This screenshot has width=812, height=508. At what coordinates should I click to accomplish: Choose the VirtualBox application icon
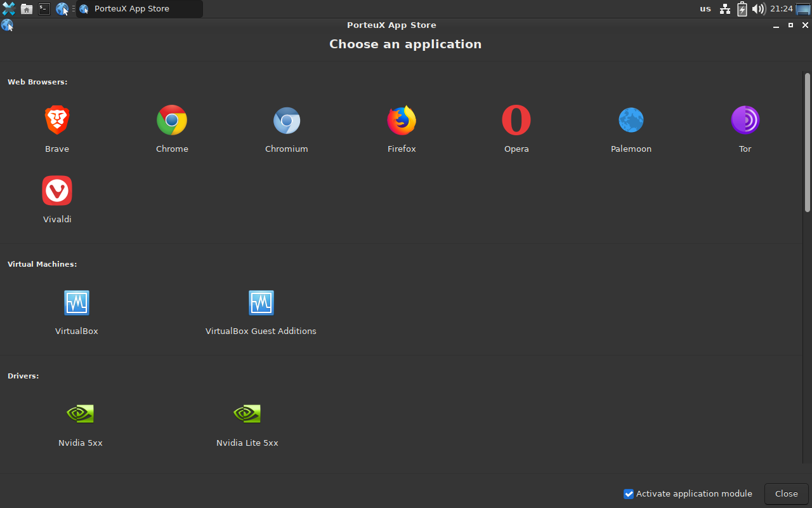77,303
